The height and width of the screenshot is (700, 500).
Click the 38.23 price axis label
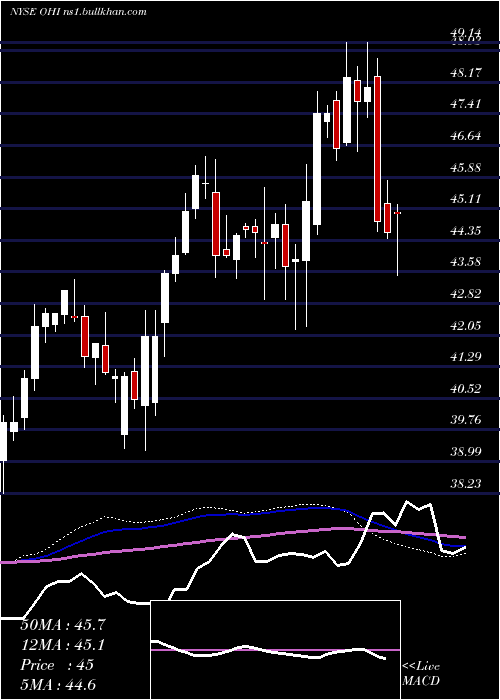pyautogui.click(x=466, y=483)
